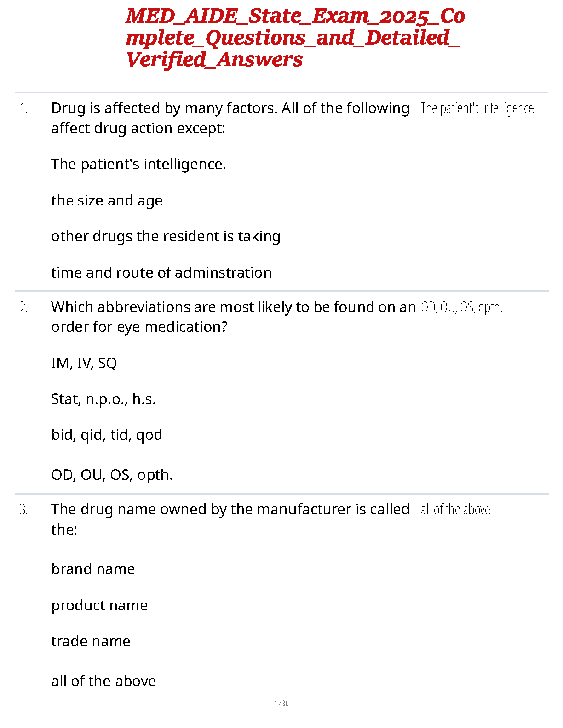Choose "other drugs the resident is taking"

point(166,236)
